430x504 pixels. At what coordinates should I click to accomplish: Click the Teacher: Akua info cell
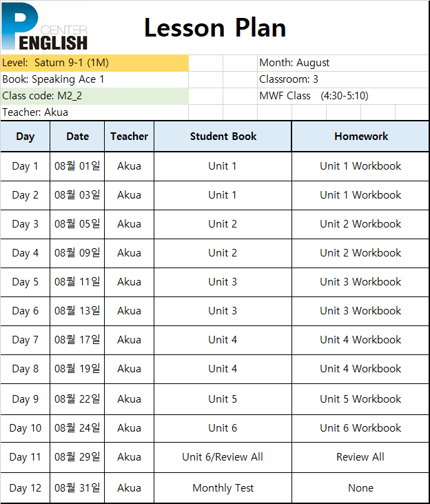click(x=94, y=112)
